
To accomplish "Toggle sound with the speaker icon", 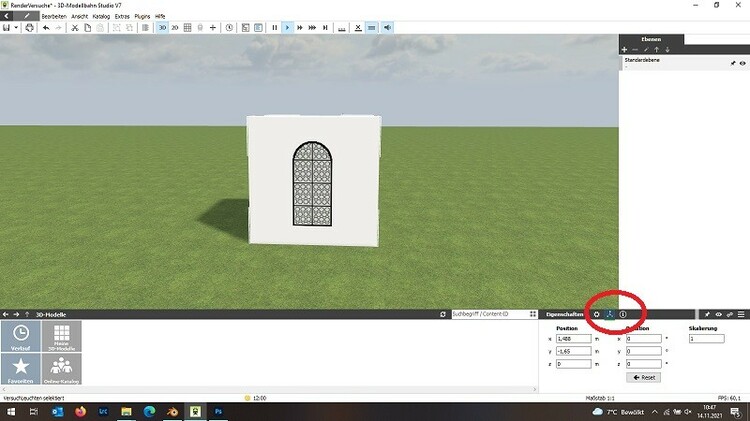I will click(387, 28).
